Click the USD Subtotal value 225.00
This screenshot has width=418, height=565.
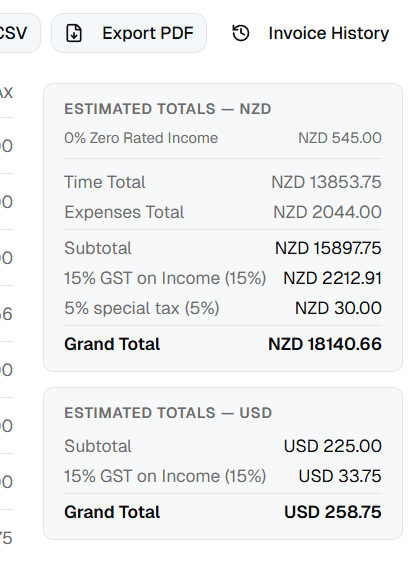(332, 446)
